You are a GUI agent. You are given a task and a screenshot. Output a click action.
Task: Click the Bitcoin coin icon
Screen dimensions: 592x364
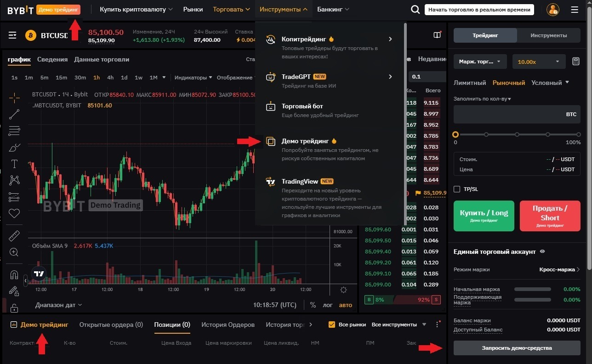click(31, 35)
